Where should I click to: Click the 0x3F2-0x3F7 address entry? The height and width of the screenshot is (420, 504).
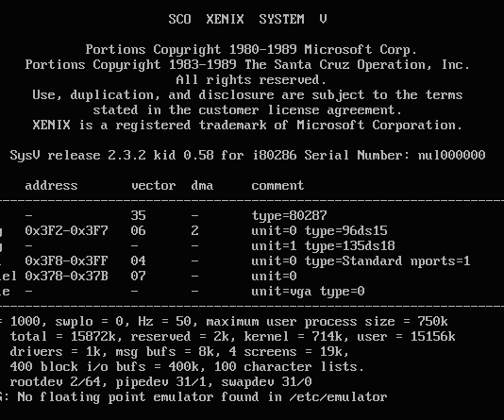(66, 230)
